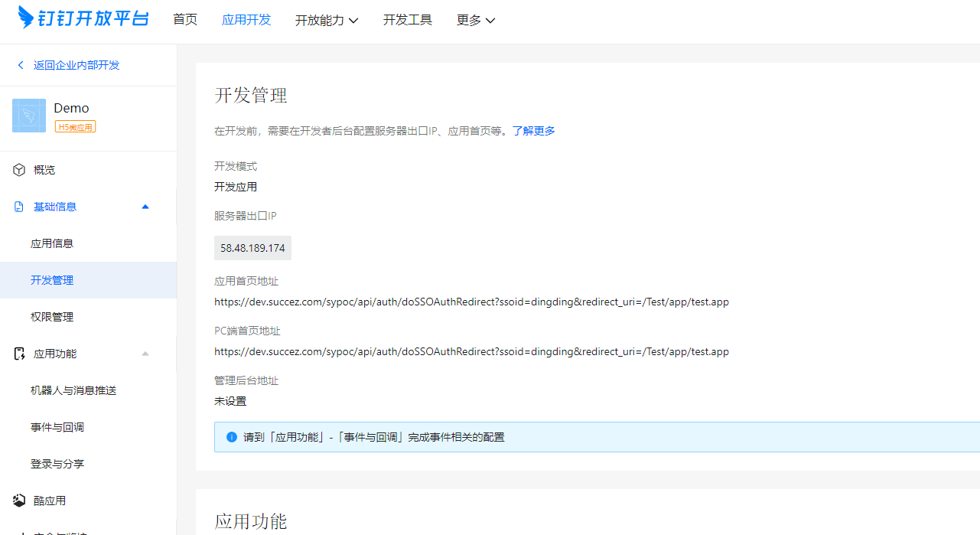The image size is (980, 535).
Task: Open 权限管理 from the sidebar
Action: point(49,316)
